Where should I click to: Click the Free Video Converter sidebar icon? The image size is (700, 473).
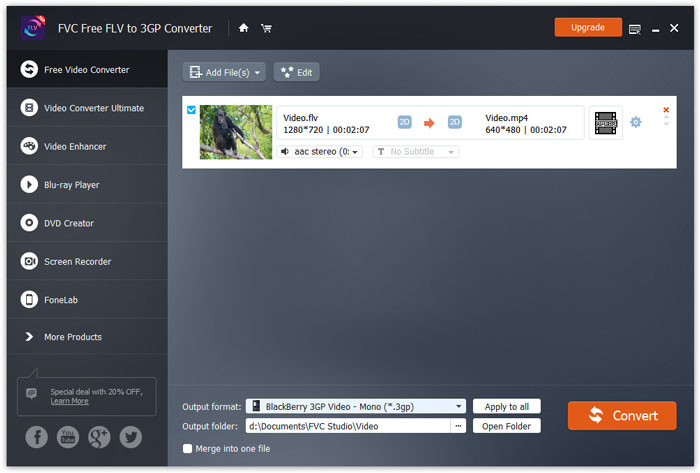pos(29,69)
